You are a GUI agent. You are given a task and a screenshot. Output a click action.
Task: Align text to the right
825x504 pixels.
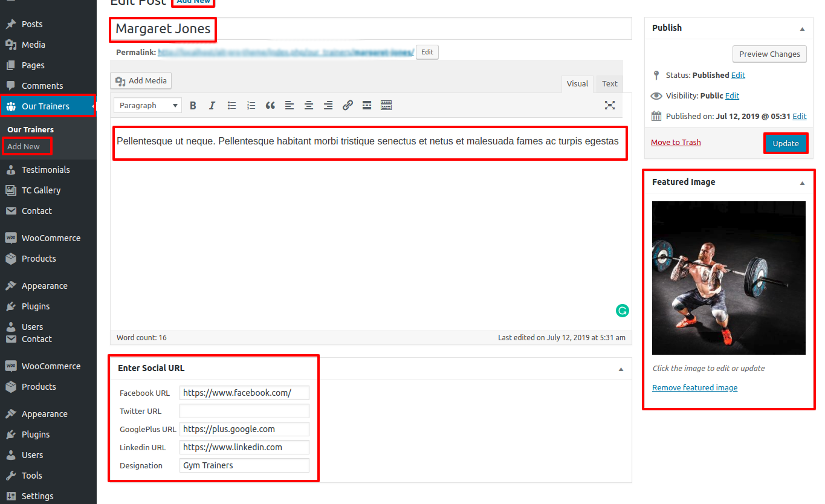pos(328,106)
